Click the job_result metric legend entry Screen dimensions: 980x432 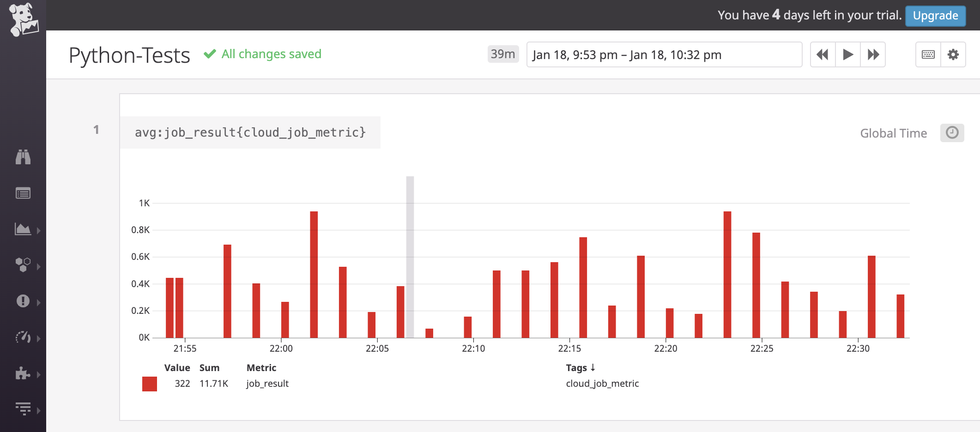267,383
